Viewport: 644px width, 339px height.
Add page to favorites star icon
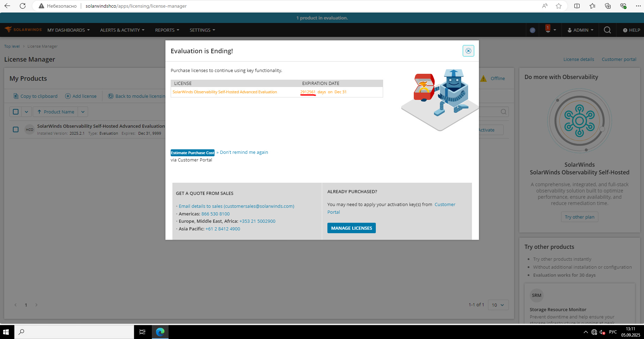(559, 6)
